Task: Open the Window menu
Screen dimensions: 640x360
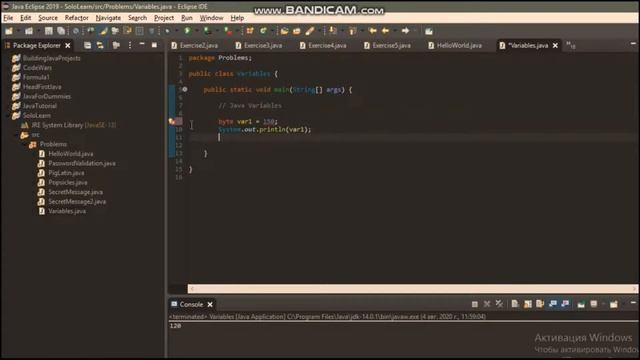Action: (211, 18)
